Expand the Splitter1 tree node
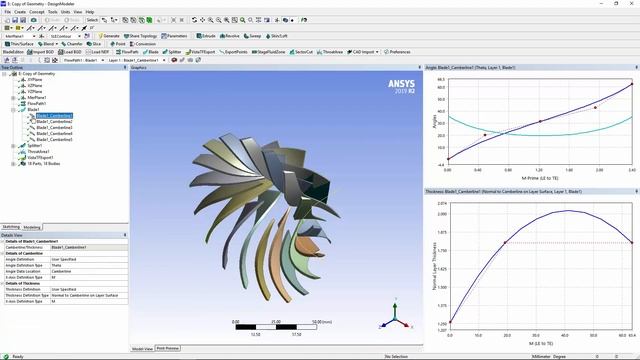This screenshot has width=640, height=360. click(13, 146)
